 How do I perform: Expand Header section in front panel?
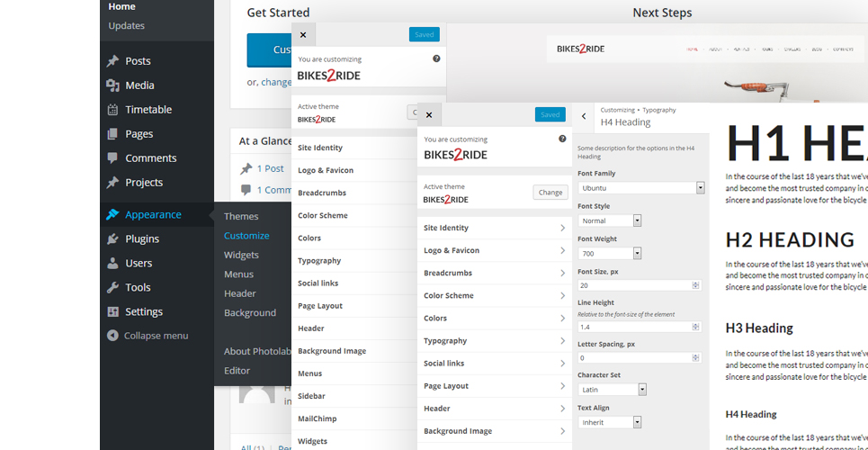point(495,409)
